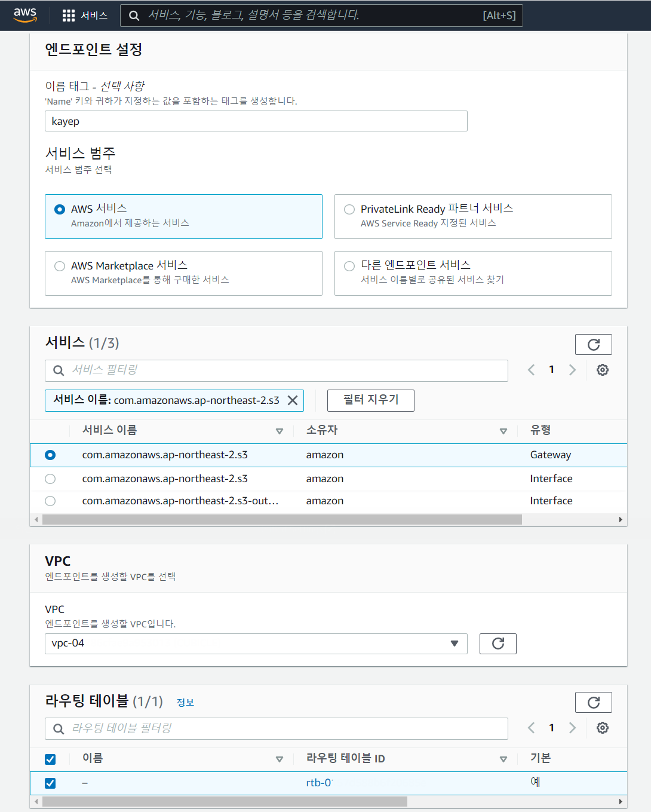Click the search magnifier in top bar

[x=134, y=16]
